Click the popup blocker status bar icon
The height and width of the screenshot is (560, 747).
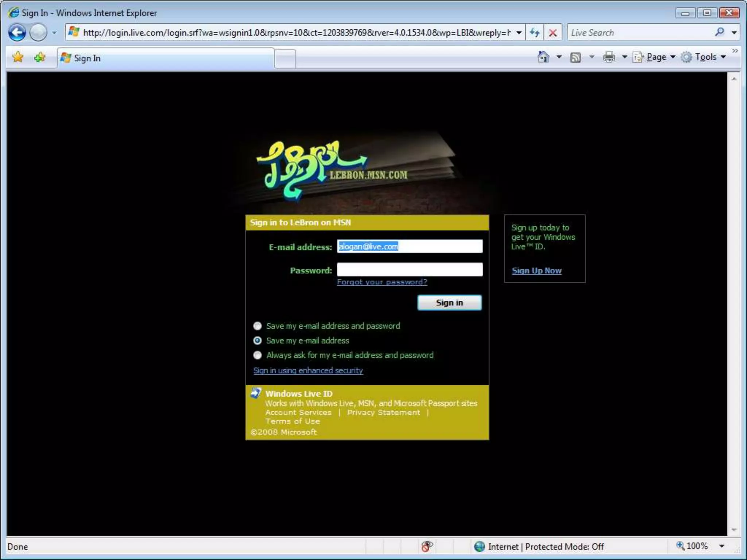426,546
